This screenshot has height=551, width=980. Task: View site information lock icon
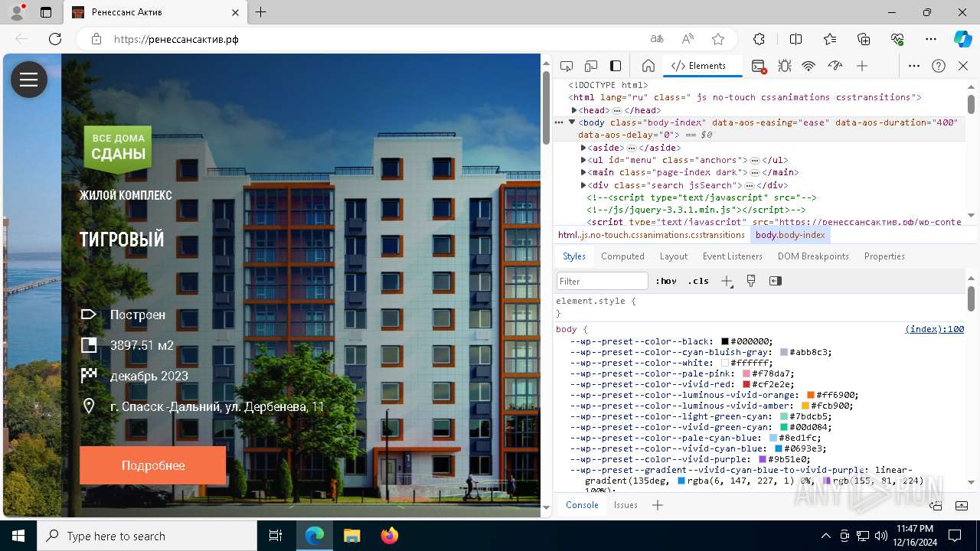(96, 39)
